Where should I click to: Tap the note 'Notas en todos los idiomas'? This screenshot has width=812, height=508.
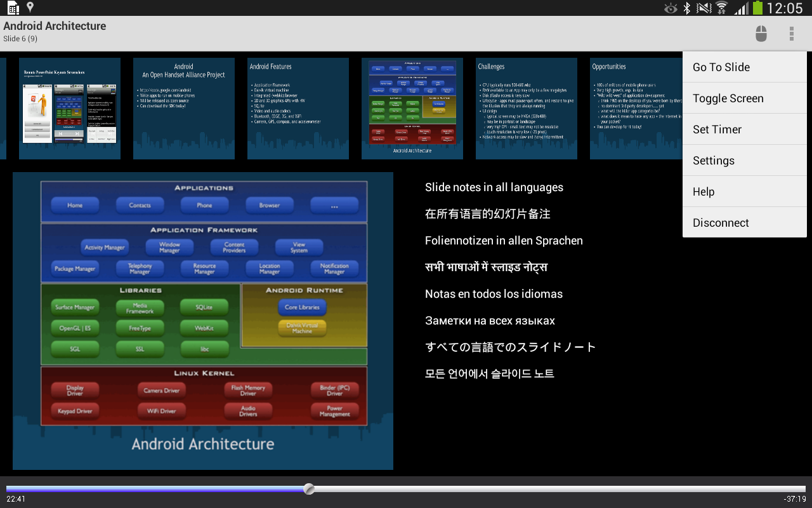(494, 294)
